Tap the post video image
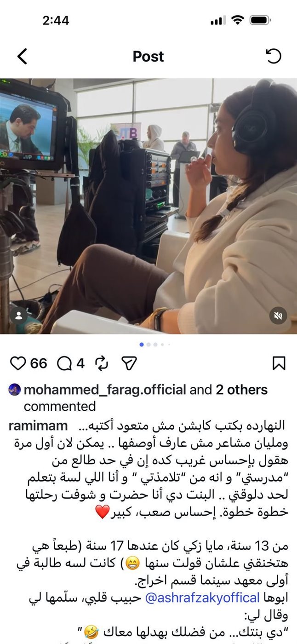This screenshot has width=297, height=644. pos(148,206)
